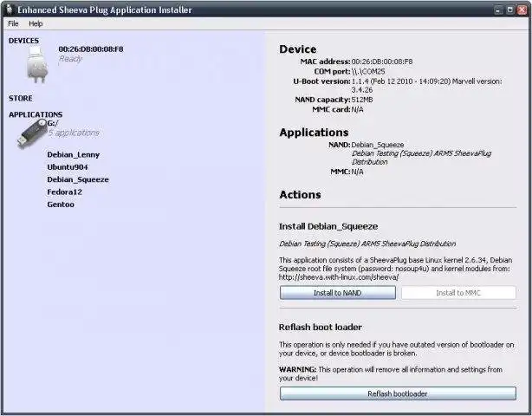The width and height of the screenshot is (532, 416).
Task: Click the 'Install Debian_Squeeze' heading
Action: 328,226
